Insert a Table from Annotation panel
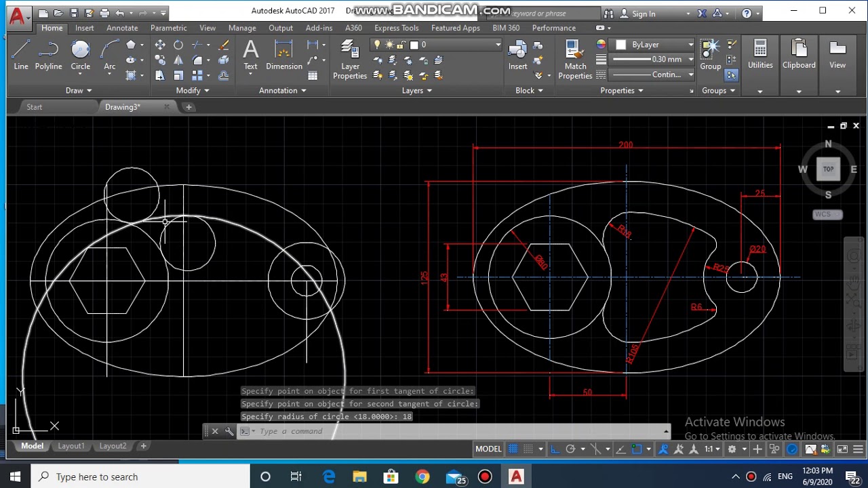 (313, 75)
